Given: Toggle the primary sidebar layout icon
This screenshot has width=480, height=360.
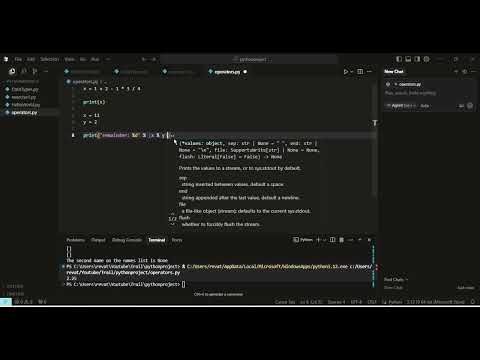Looking at the screenshot, I should point(399,59).
